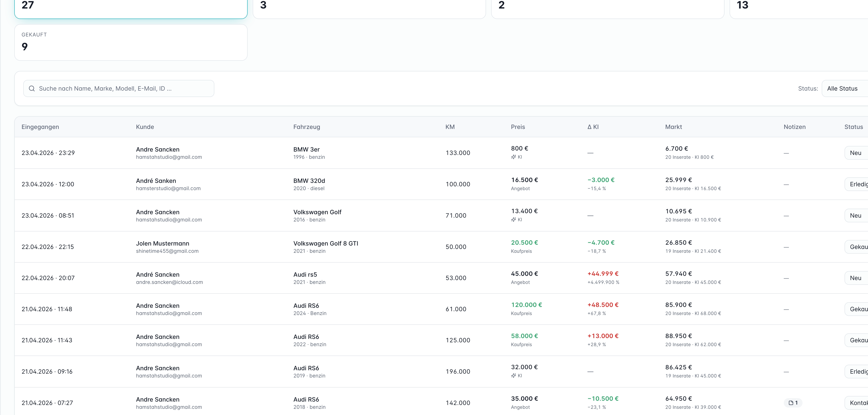Image resolution: width=868 pixels, height=415 pixels.
Task: Click date 22.04.2026 · 20:07
Action: point(48,278)
